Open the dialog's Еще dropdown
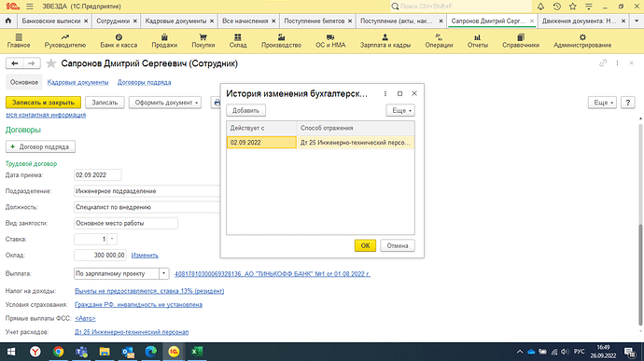644x361 pixels. (400, 110)
